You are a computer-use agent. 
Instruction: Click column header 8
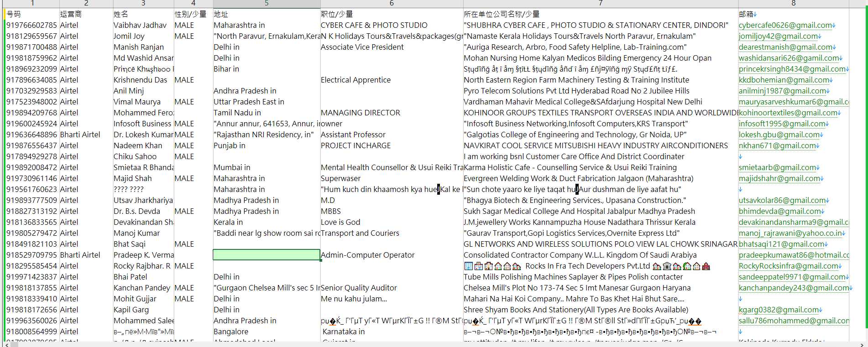(793, 3)
